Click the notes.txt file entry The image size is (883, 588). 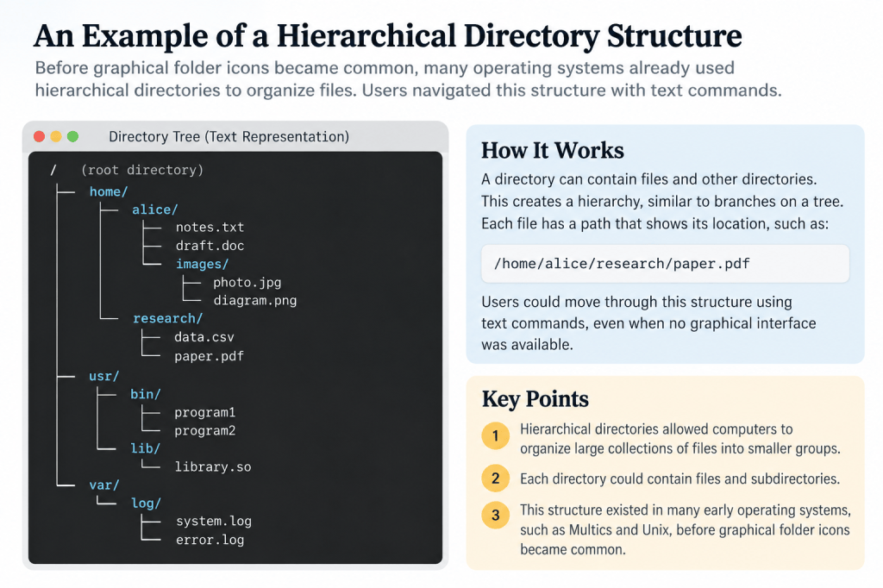point(210,227)
